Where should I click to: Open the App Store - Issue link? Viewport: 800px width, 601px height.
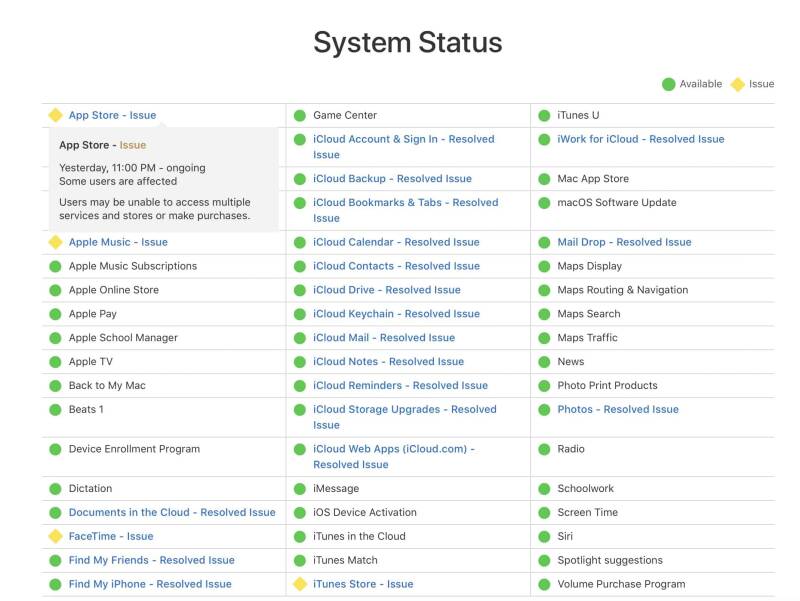112,115
